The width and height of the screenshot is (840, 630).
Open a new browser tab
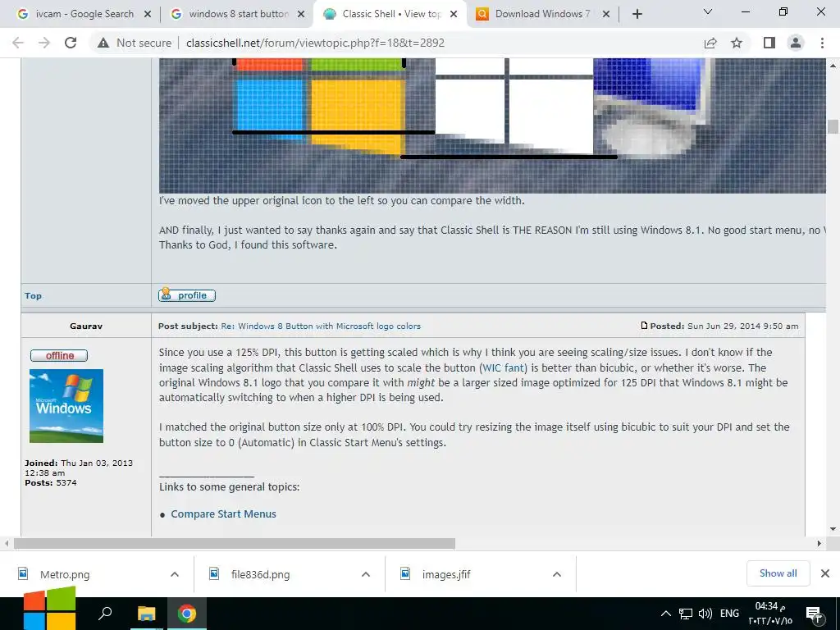[x=637, y=14]
